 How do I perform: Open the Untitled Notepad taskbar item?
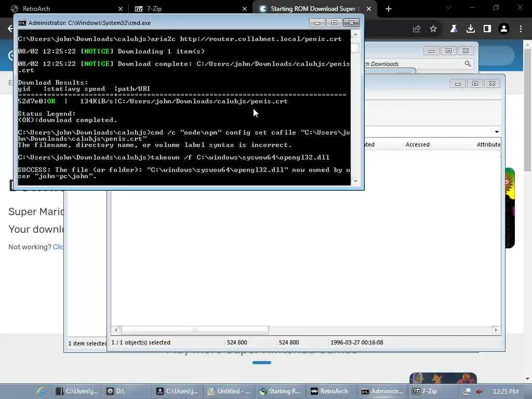(229, 391)
